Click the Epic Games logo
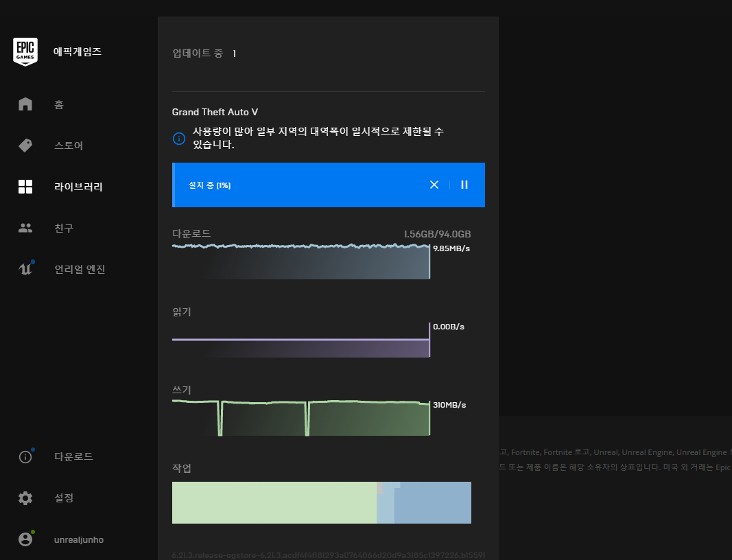Screen dimensions: 732x560 [25, 51]
